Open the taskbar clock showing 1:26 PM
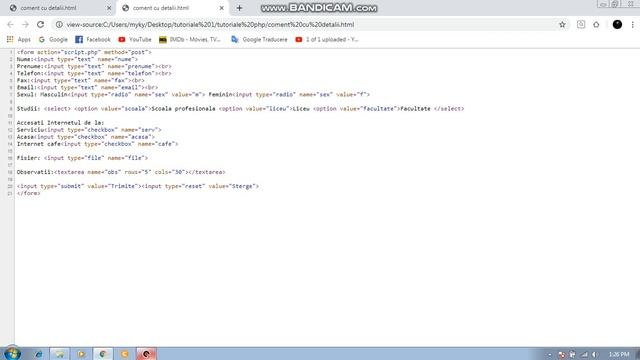This screenshot has height=360, width=640. 619,355
